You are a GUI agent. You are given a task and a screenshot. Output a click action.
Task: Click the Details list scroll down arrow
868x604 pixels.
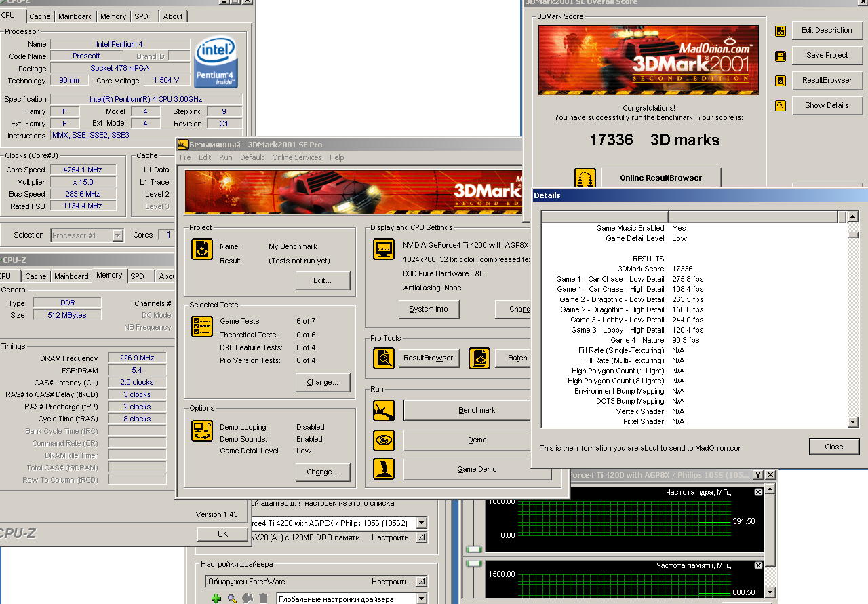point(853,422)
